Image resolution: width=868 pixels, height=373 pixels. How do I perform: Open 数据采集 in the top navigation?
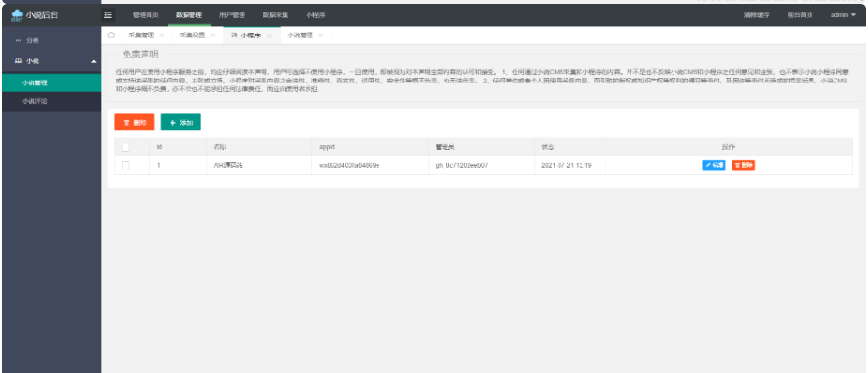[275, 15]
